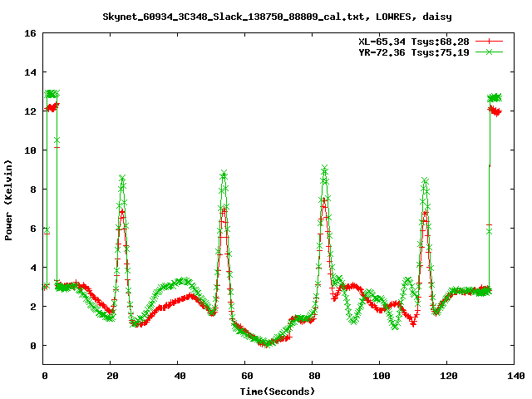This screenshot has width=532, height=399.
Task: Click the green peak near 54 seconds
Action: pyautogui.click(x=224, y=174)
